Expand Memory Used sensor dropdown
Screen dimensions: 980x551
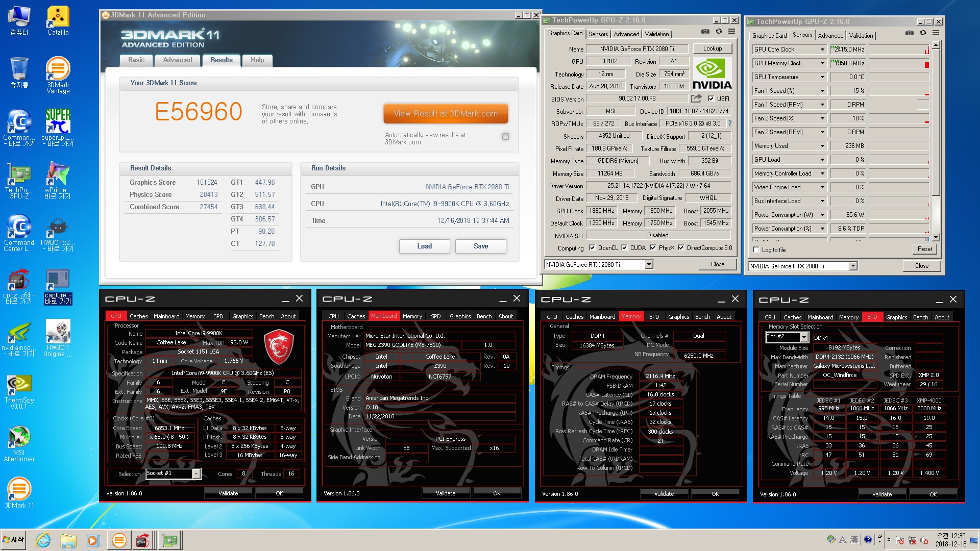pos(822,146)
